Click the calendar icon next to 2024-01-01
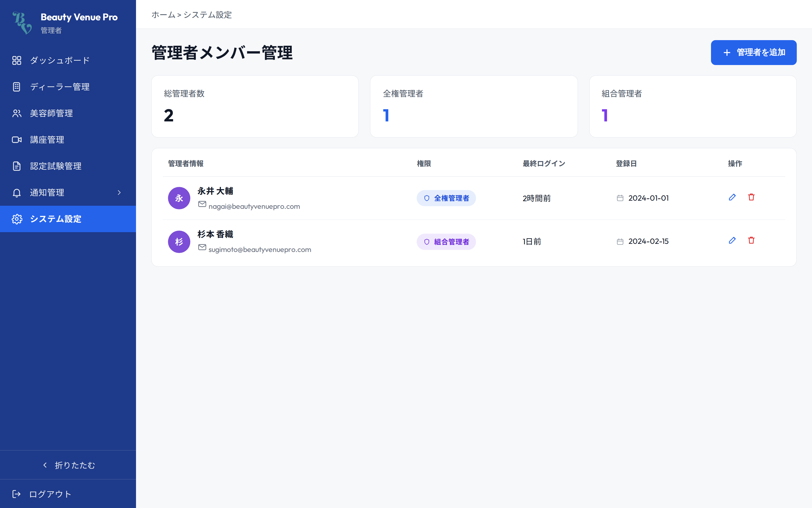812x508 pixels. 620,198
